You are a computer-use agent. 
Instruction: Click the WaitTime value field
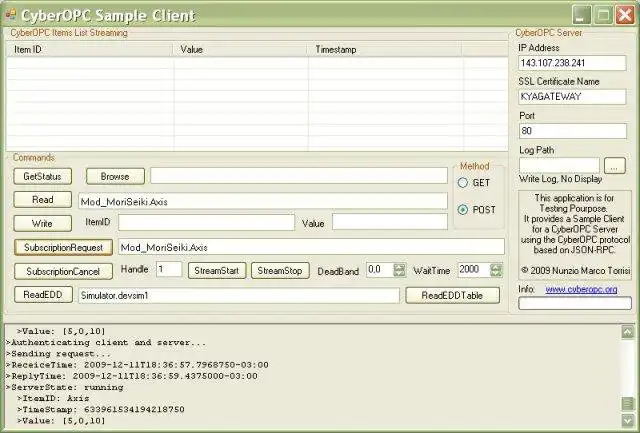(473, 269)
